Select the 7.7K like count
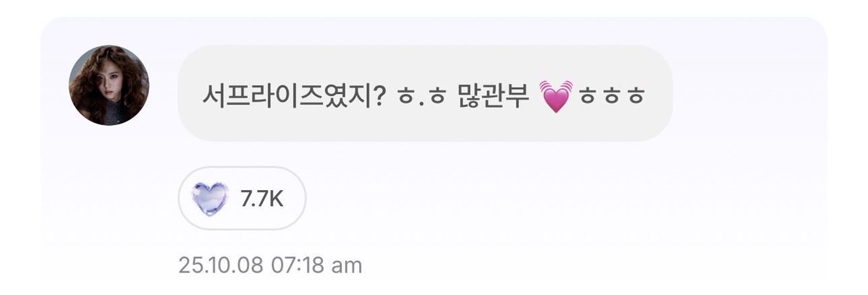The image size is (868, 295). pos(262,199)
